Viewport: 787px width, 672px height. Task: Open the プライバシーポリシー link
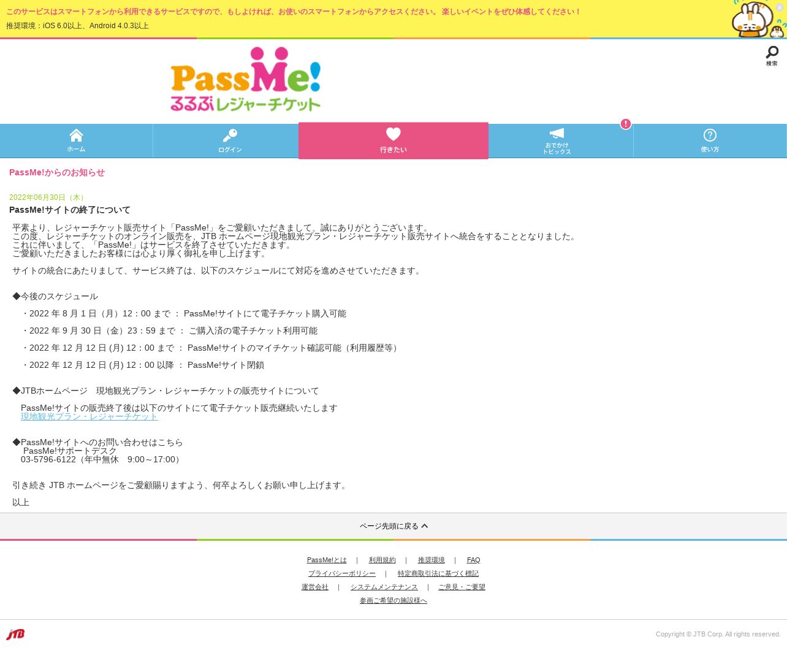342,573
